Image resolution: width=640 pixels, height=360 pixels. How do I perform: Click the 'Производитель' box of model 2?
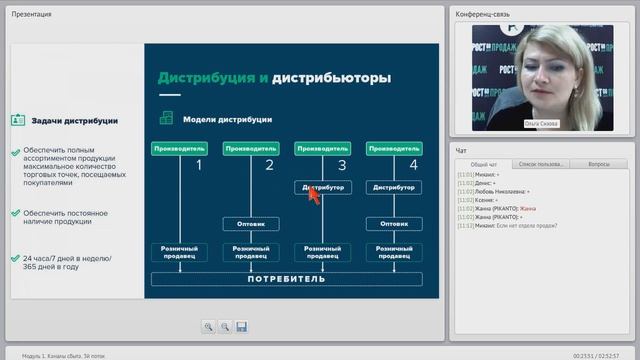[x=251, y=149]
